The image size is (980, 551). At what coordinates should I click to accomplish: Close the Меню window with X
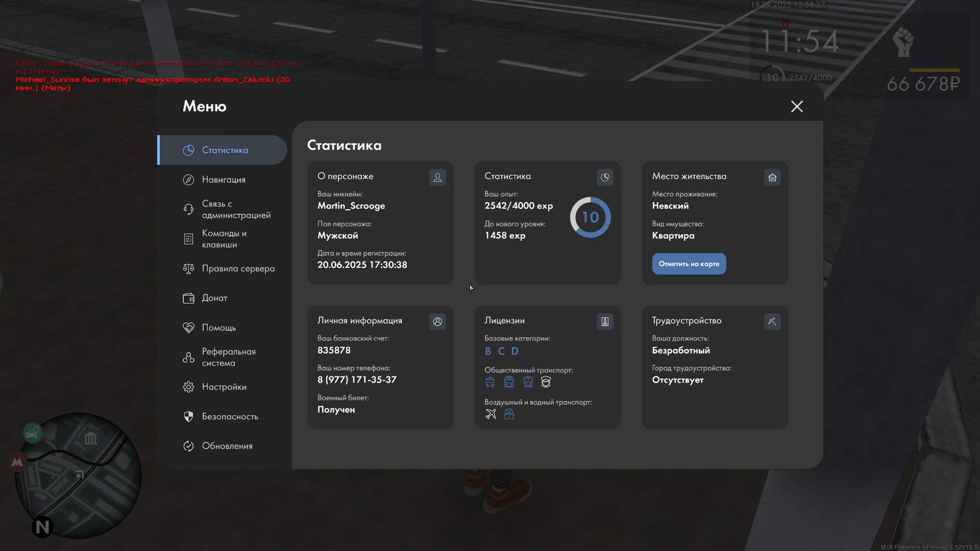(x=797, y=106)
